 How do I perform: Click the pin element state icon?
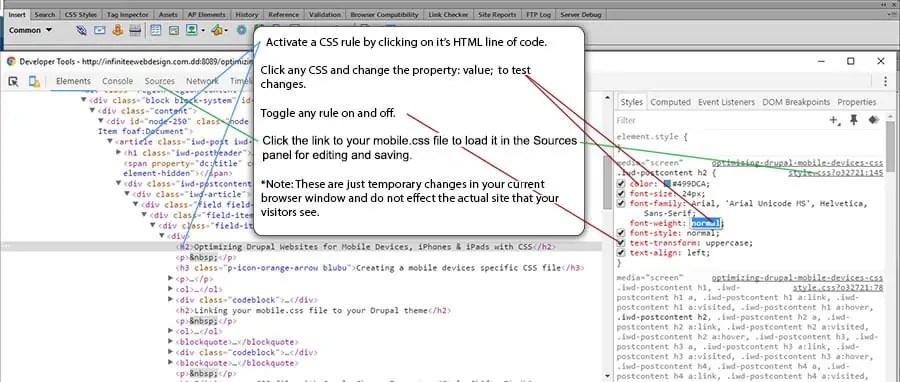click(x=854, y=120)
